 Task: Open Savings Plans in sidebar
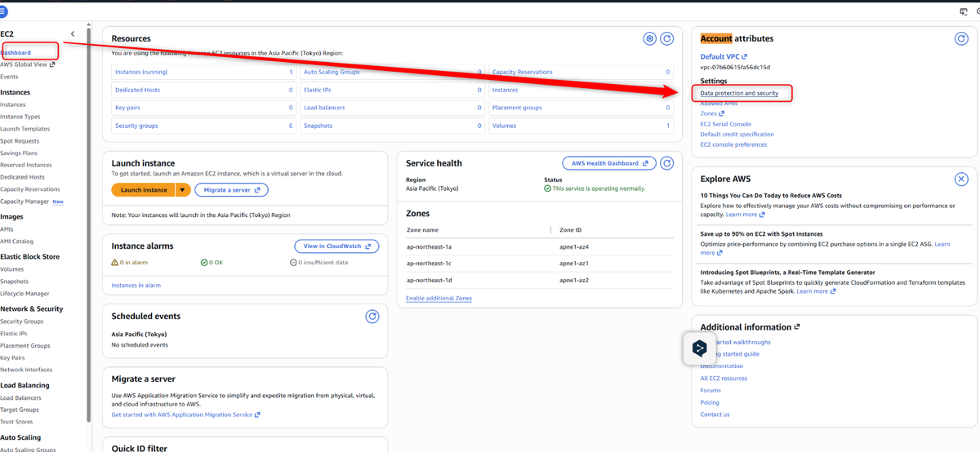pyautogui.click(x=19, y=153)
